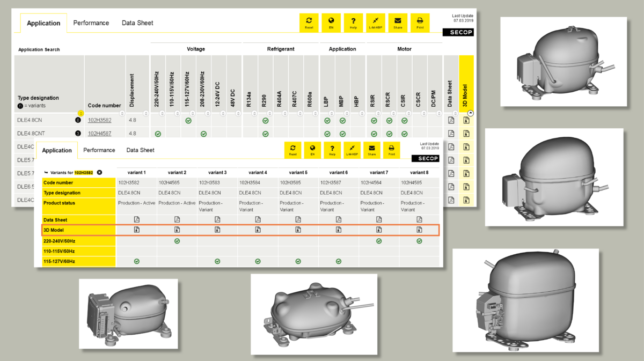Open the Data Sheet tab

137,23
